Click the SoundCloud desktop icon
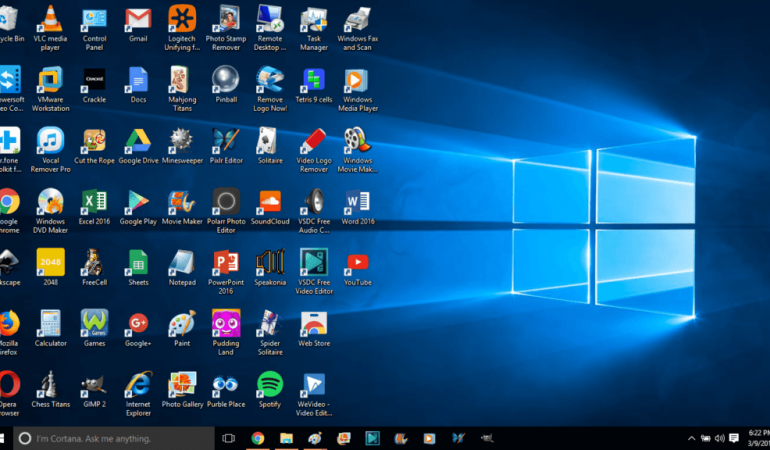The image size is (770, 450). tap(270, 201)
